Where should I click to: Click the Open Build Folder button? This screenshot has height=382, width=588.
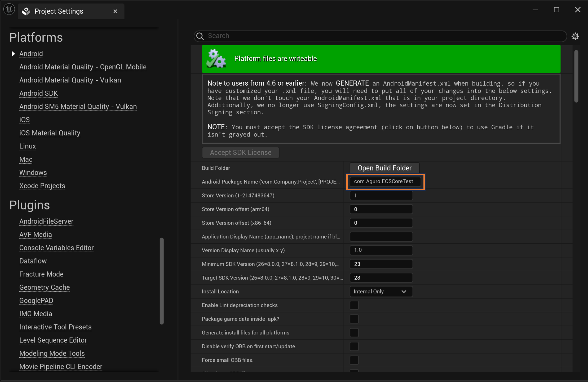(x=384, y=168)
